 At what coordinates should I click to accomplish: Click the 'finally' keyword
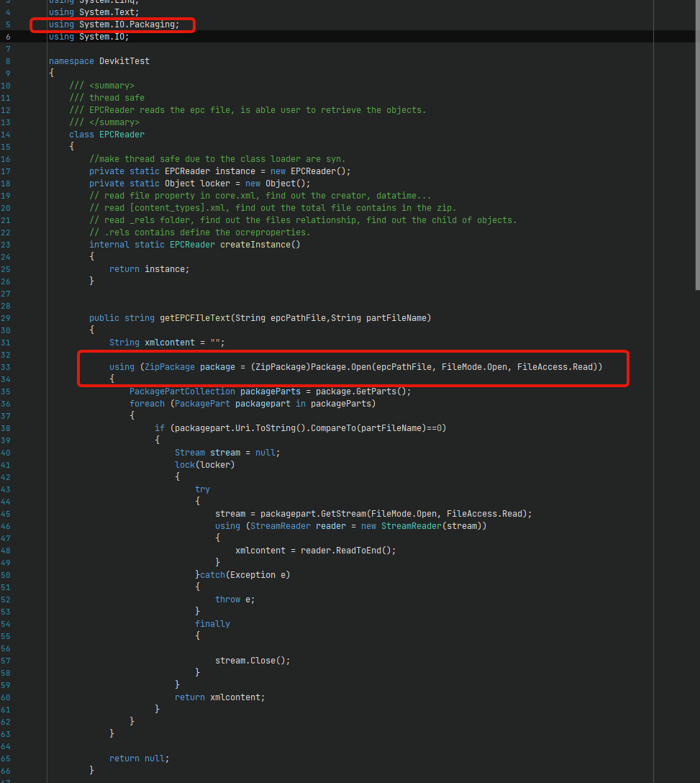pyautogui.click(x=212, y=624)
